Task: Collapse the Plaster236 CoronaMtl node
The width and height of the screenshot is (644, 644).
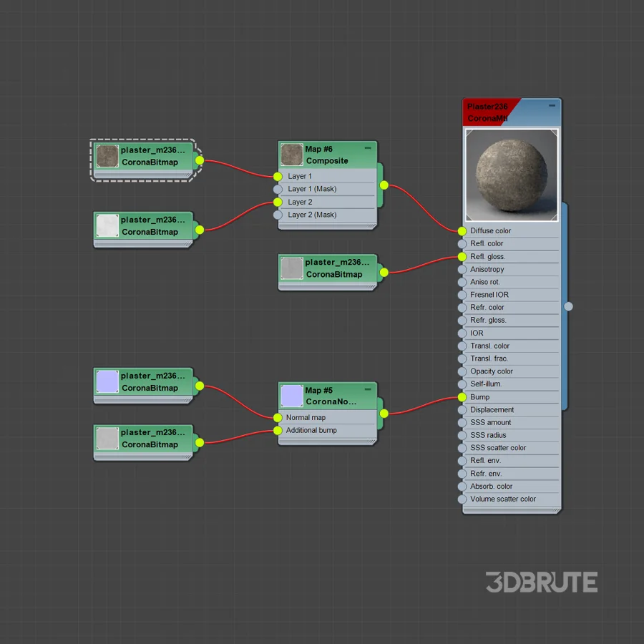Action: point(552,106)
